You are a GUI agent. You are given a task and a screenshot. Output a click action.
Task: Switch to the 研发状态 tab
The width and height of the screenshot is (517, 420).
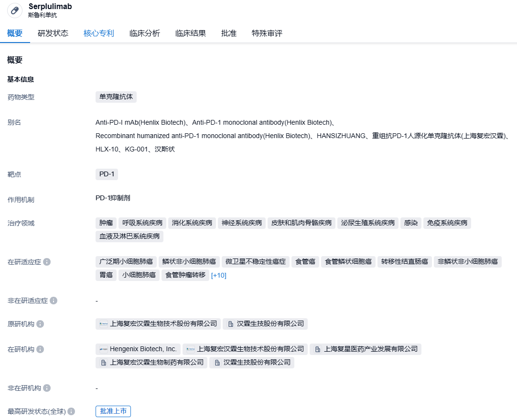tap(53, 33)
